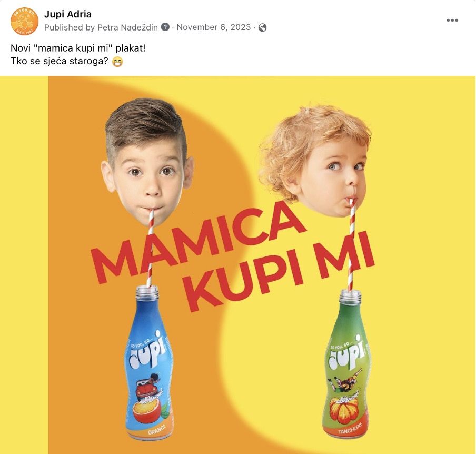Viewport: 476px width, 454px height.
Task: Click the question mark icon beside Petra Nadeždin
Action: pos(165,27)
